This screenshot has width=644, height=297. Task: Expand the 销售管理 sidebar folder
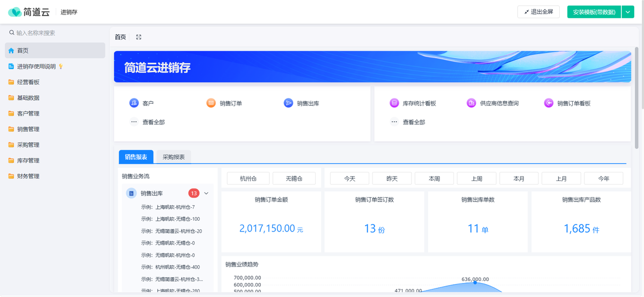(x=55, y=129)
